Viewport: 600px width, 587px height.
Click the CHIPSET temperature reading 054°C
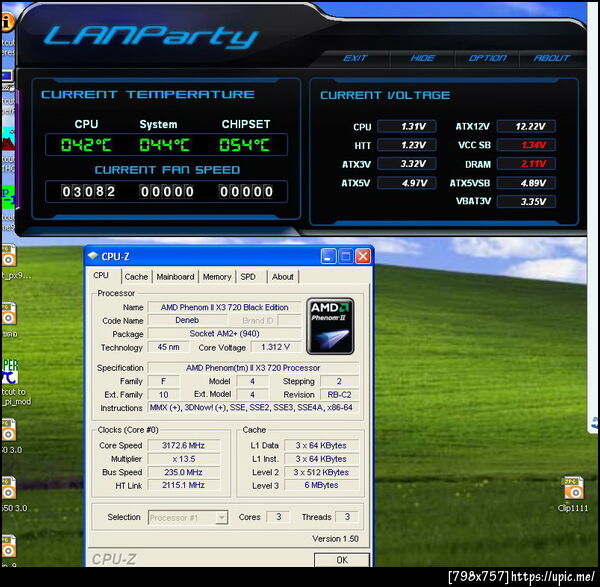[245, 145]
